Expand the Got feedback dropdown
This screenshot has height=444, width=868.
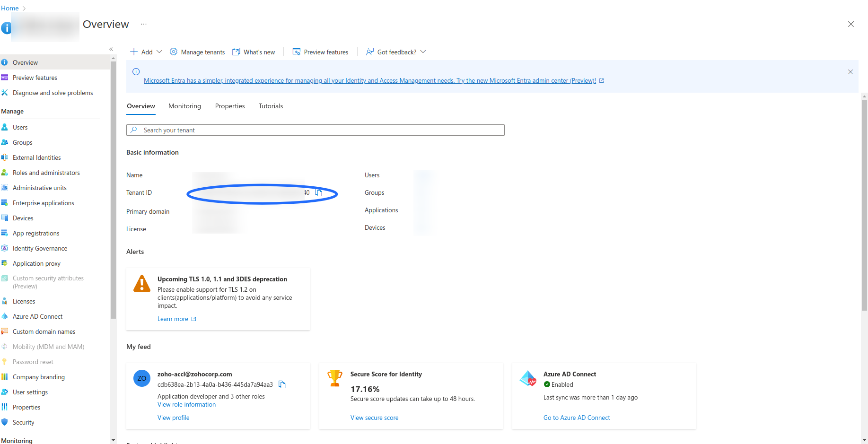click(x=423, y=52)
